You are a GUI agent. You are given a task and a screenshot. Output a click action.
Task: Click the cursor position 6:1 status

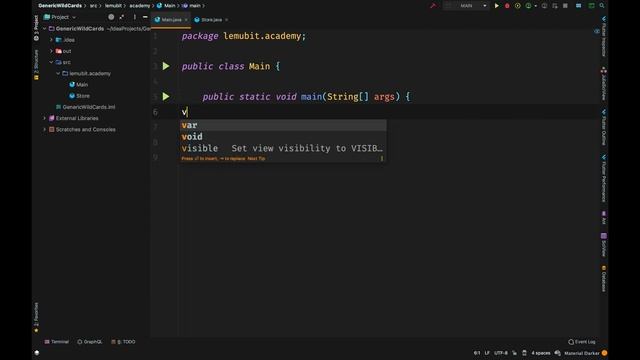click(x=477, y=353)
